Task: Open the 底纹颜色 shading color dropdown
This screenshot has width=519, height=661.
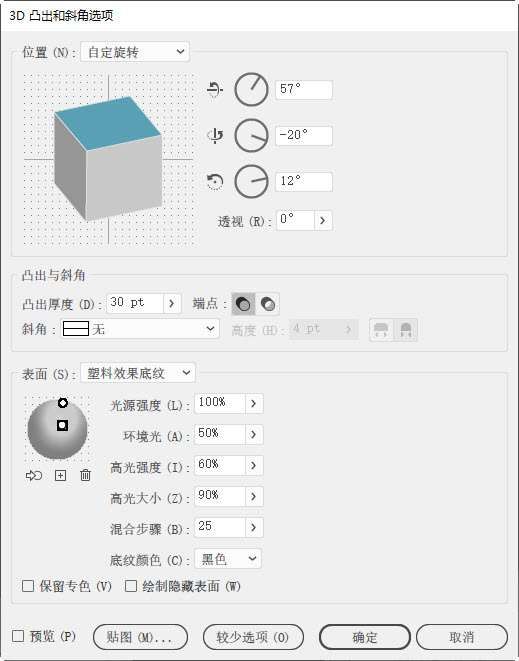Action: [x=228, y=559]
